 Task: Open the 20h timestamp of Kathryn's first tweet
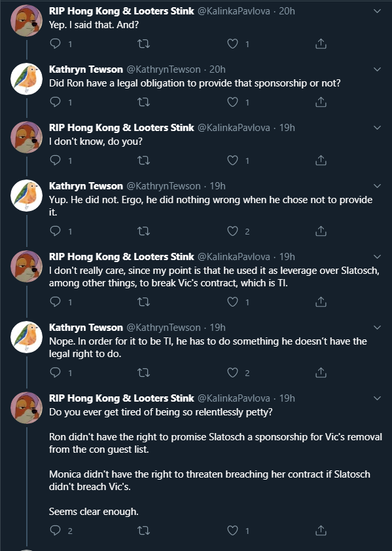[x=217, y=69]
